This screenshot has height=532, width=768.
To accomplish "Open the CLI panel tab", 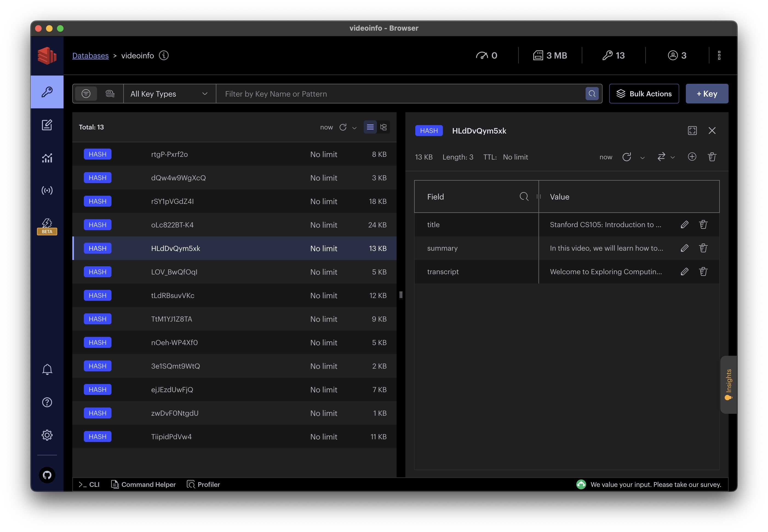I will pyautogui.click(x=89, y=484).
